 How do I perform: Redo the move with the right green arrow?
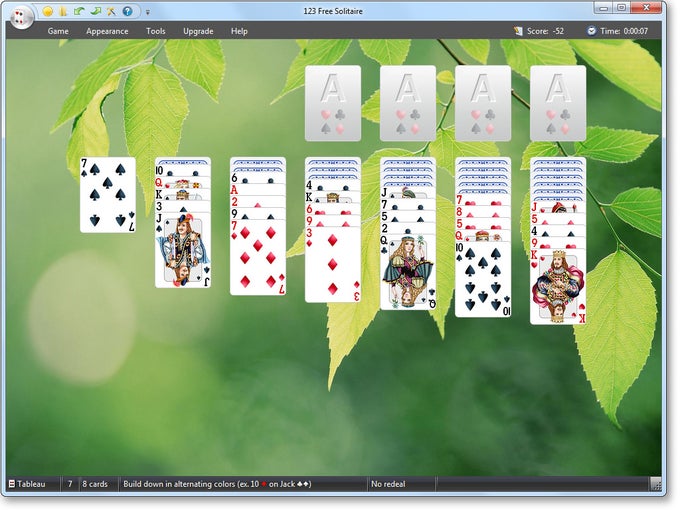click(x=95, y=11)
